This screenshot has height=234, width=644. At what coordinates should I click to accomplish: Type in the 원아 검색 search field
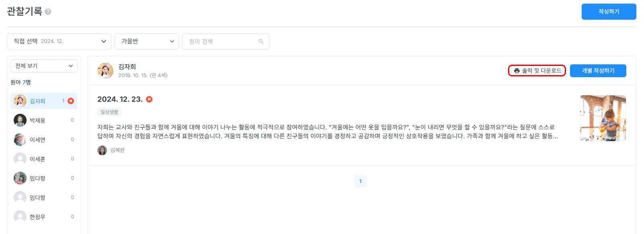click(x=221, y=41)
